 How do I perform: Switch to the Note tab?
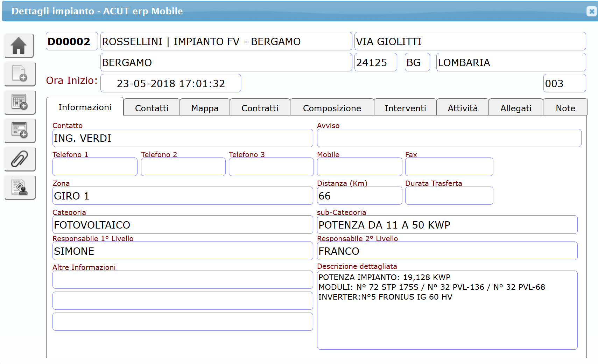click(x=565, y=108)
